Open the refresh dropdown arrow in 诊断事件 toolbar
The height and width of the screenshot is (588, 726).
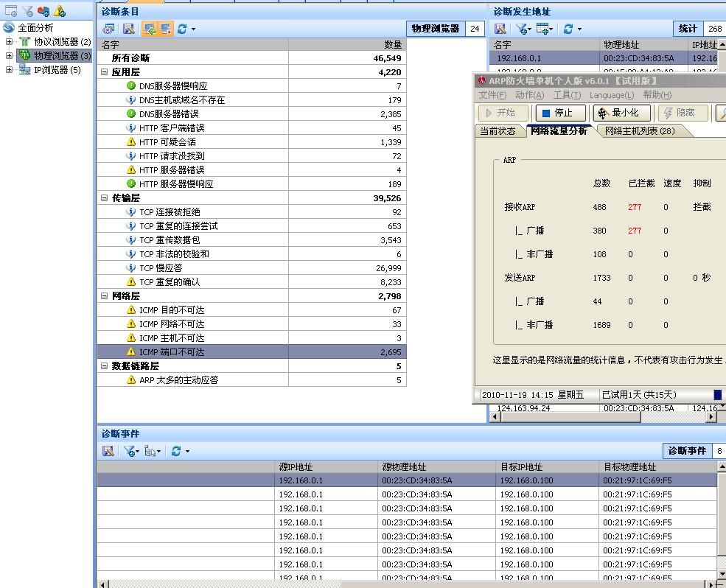187,451
